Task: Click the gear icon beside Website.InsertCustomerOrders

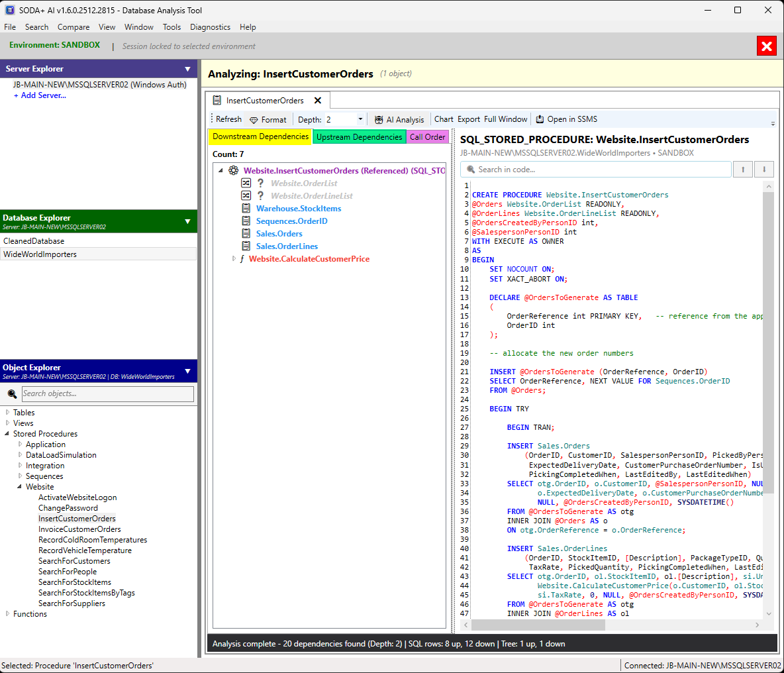Action: [233, 170]
